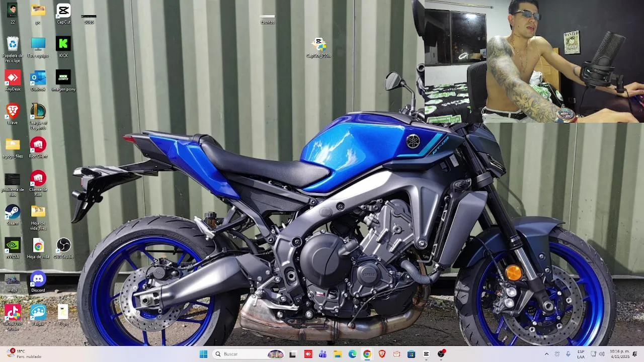Open the volume tray control

[602, 354]
